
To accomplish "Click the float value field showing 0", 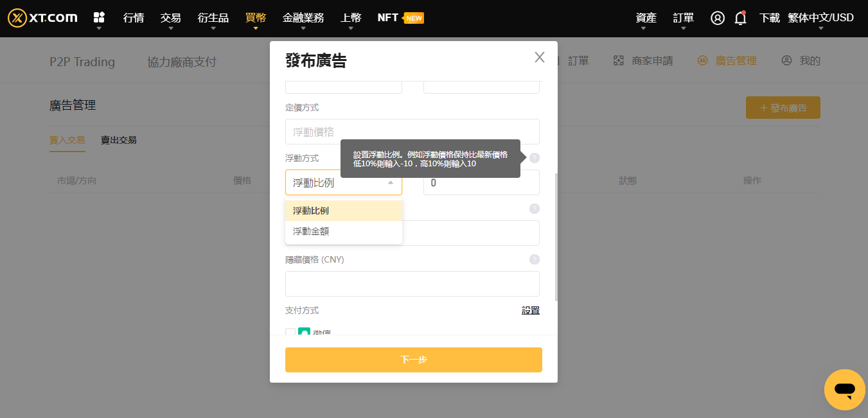I will click(x=481, y=183).
